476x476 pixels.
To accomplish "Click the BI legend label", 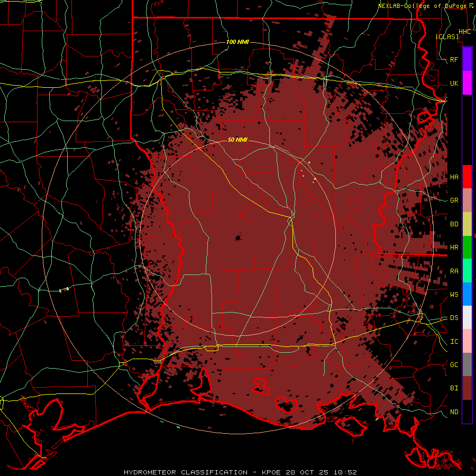I will pos(454,388).
